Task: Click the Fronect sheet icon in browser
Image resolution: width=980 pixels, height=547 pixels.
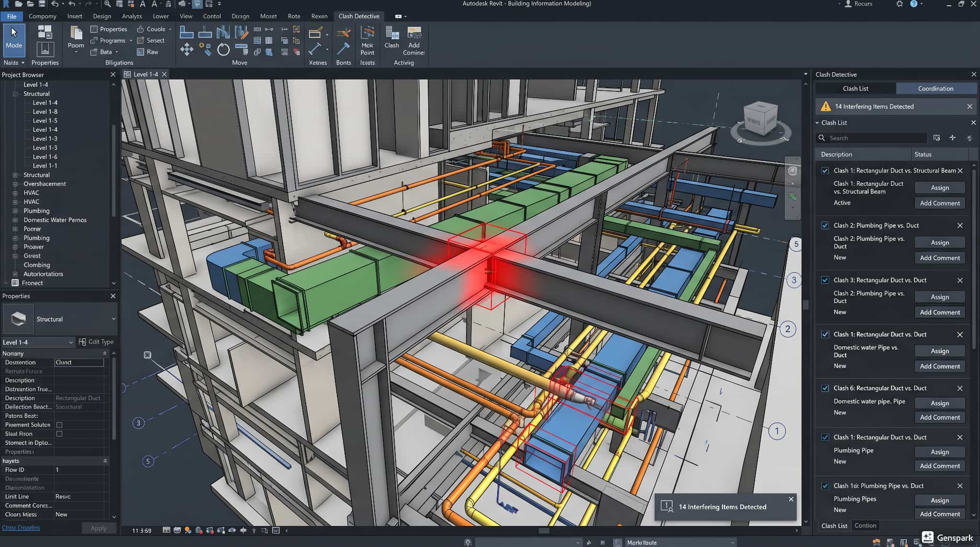Action: click(15, 283)
